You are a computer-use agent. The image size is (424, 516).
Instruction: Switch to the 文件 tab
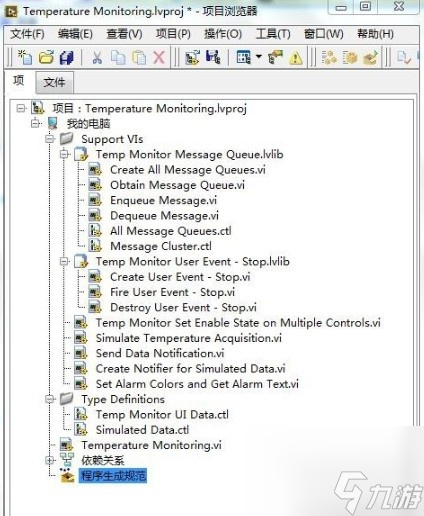[x=54, y=82]
